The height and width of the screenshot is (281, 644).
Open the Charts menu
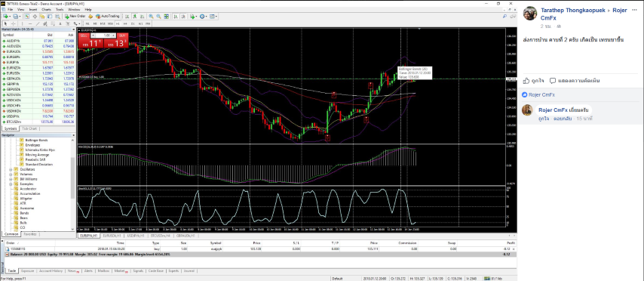tap(47, 9)
